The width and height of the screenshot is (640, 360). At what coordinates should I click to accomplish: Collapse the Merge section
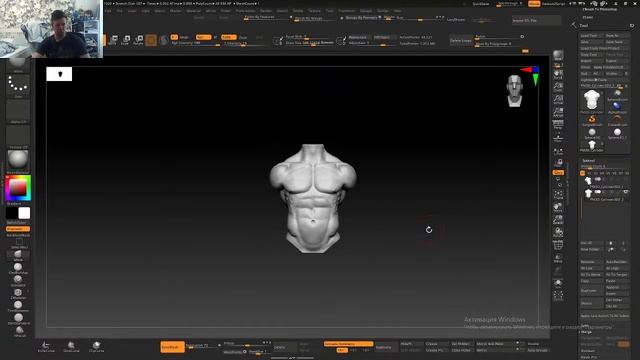point(586,332)
